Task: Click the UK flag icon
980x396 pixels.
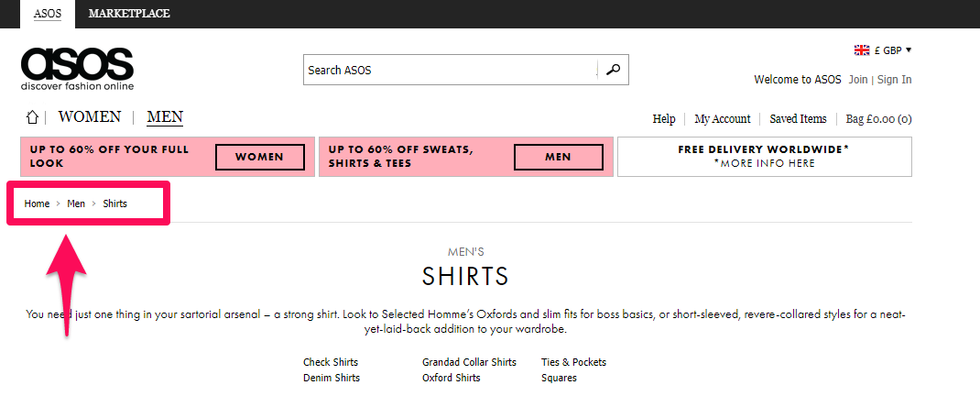Action: click(862, 50)
